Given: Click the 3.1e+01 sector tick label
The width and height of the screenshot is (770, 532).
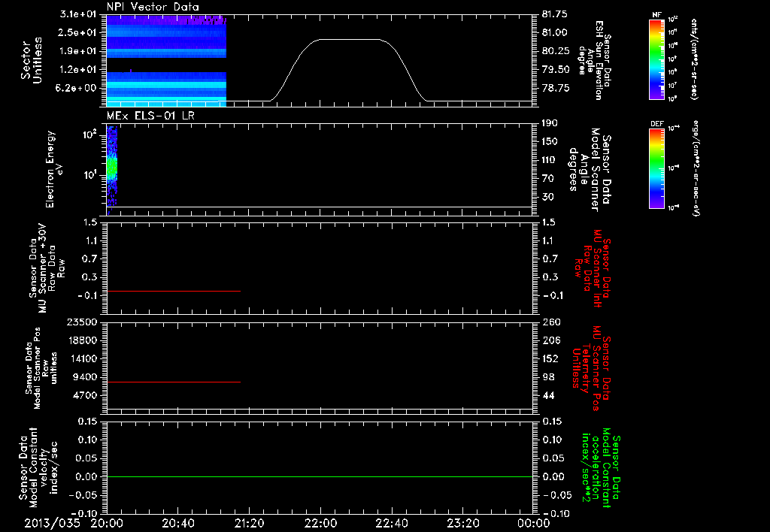Looking at the screenshot, I should click(80, 14).
